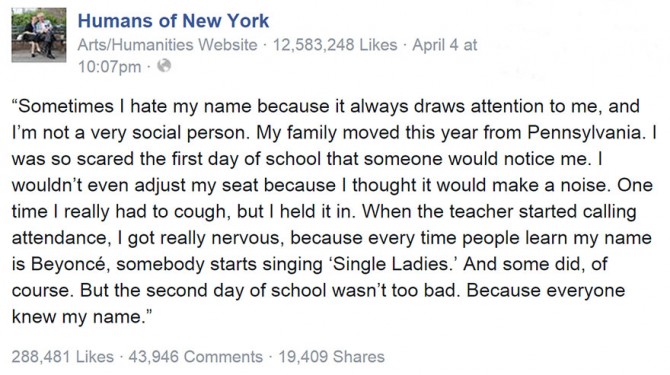Viewport: 670px width, 375px height.
Task: Show the 19,409 Shares
Action: [x=332, y=356]
